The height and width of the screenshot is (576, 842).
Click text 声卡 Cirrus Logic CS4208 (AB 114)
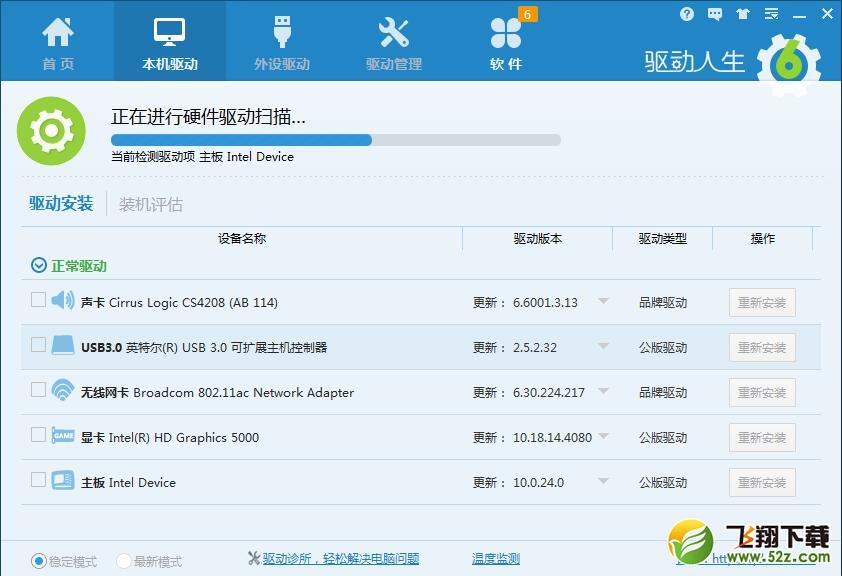[179, 303]
